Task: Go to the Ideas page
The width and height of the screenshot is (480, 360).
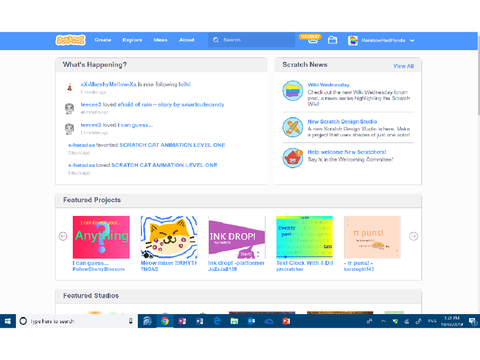Action: [x=160, y=40]
